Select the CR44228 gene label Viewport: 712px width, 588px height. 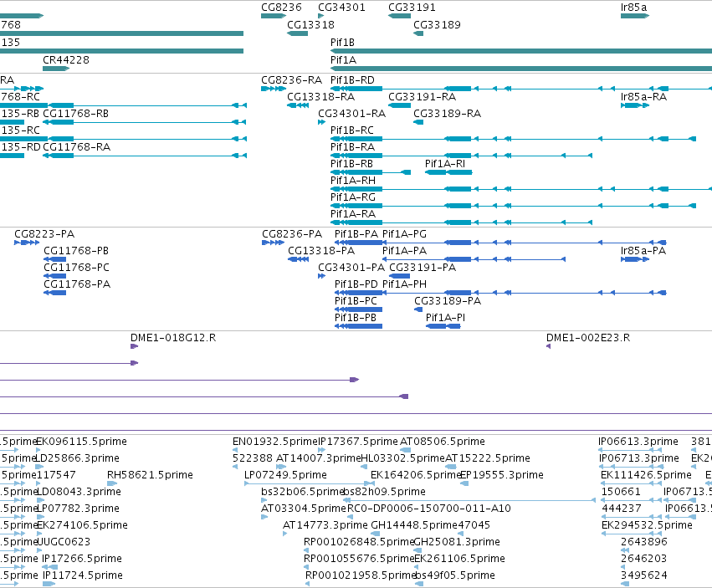pos(66,60)
